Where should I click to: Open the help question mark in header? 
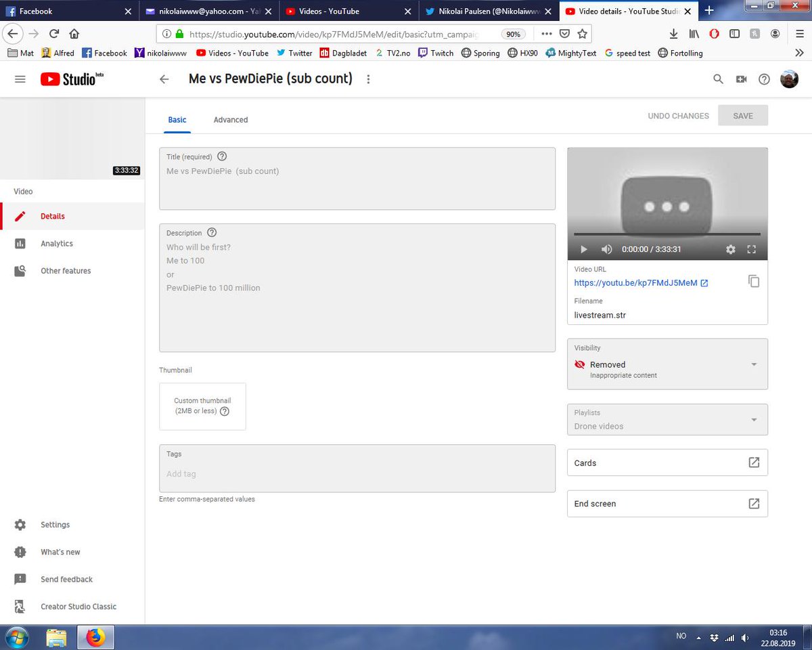coord(764,79)
